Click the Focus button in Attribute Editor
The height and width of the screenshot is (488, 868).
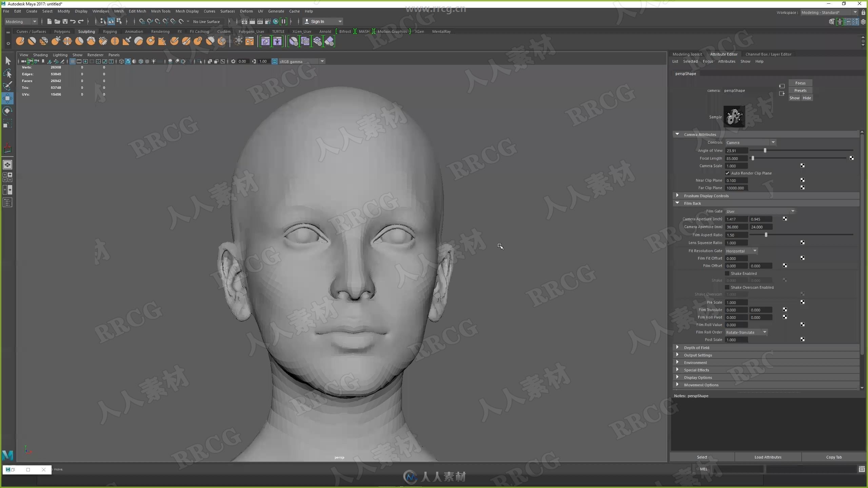pos(800,83)
